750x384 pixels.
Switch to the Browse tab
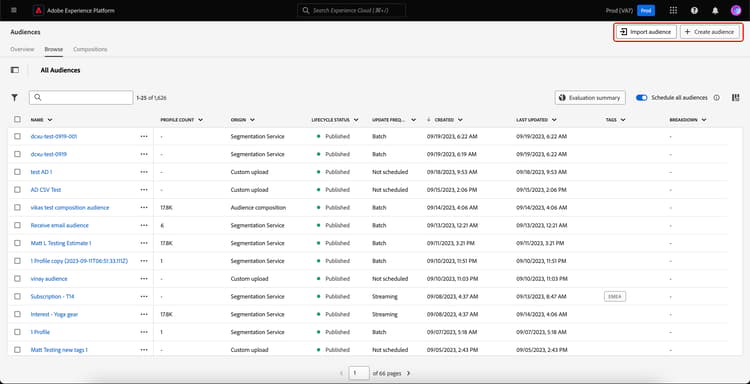[54, 49]
